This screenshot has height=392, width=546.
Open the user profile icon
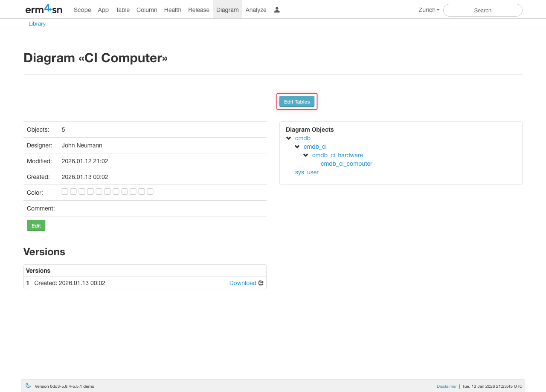click(277, 10)
